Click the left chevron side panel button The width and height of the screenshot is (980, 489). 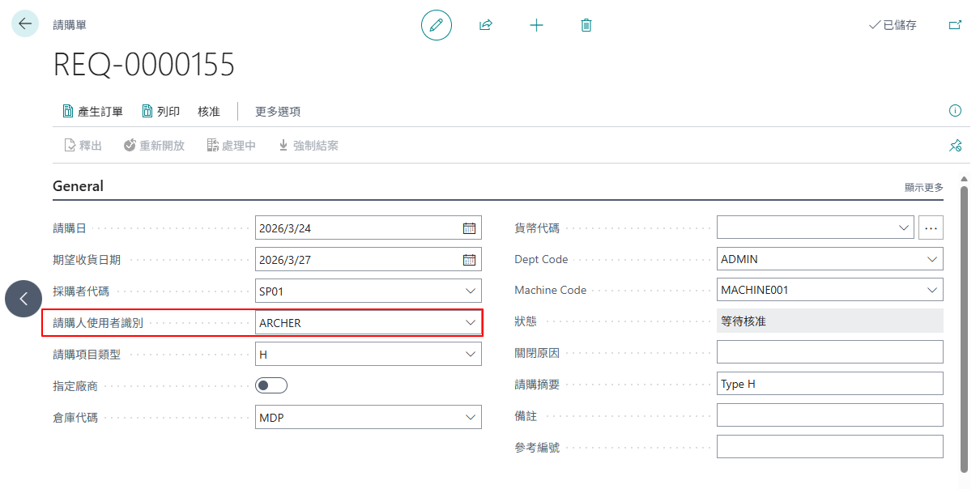coord(23,299)
